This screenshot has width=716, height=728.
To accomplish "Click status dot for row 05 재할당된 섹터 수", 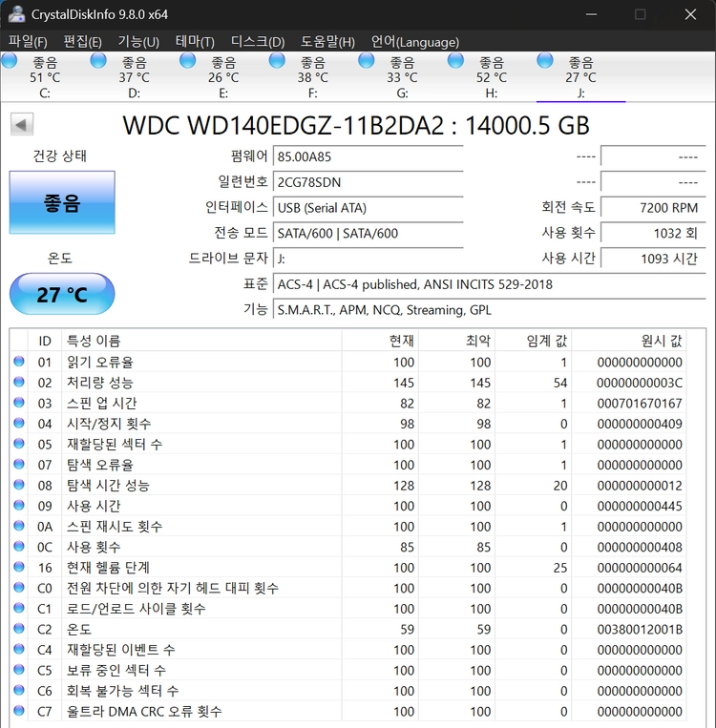I will (x=19, y=444).
